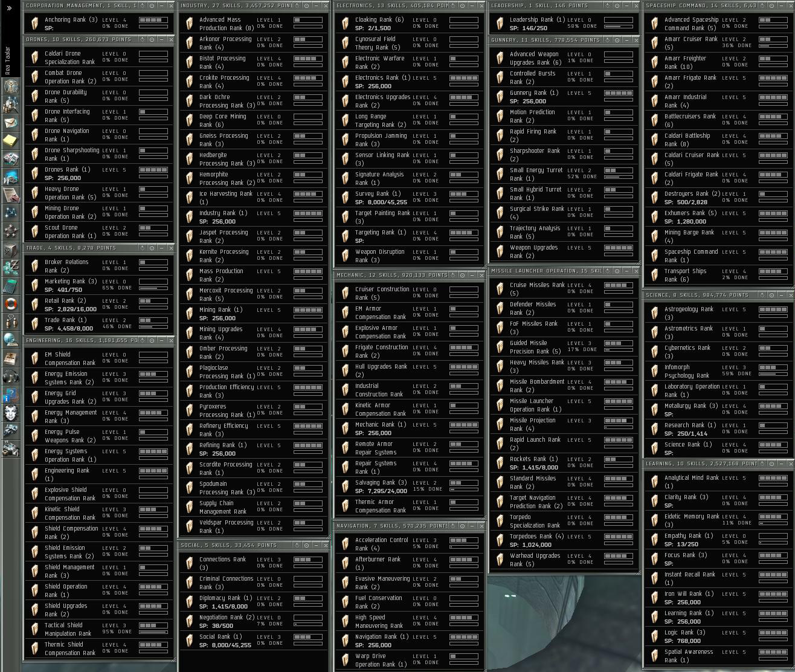Select the Marketing Rank (3) skill

pyautogui.click(x=100, y=285)
